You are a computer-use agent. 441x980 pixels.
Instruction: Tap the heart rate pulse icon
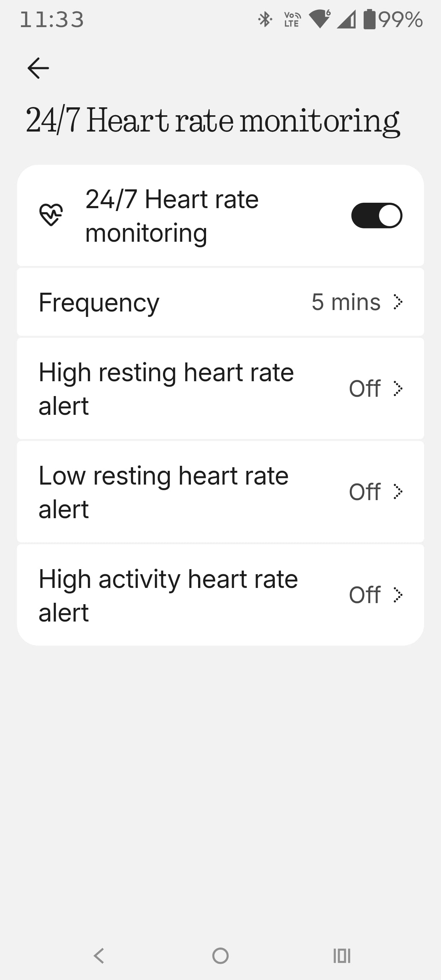pos(51,215)
